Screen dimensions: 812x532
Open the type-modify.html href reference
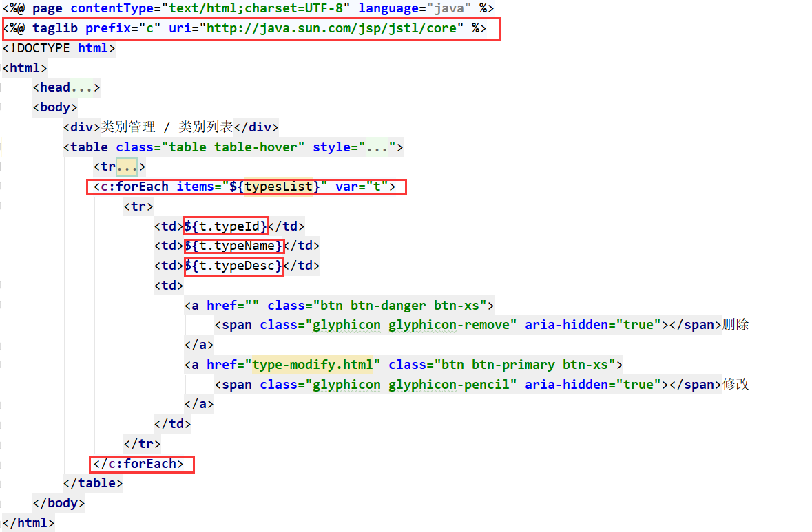pos(312,365)
